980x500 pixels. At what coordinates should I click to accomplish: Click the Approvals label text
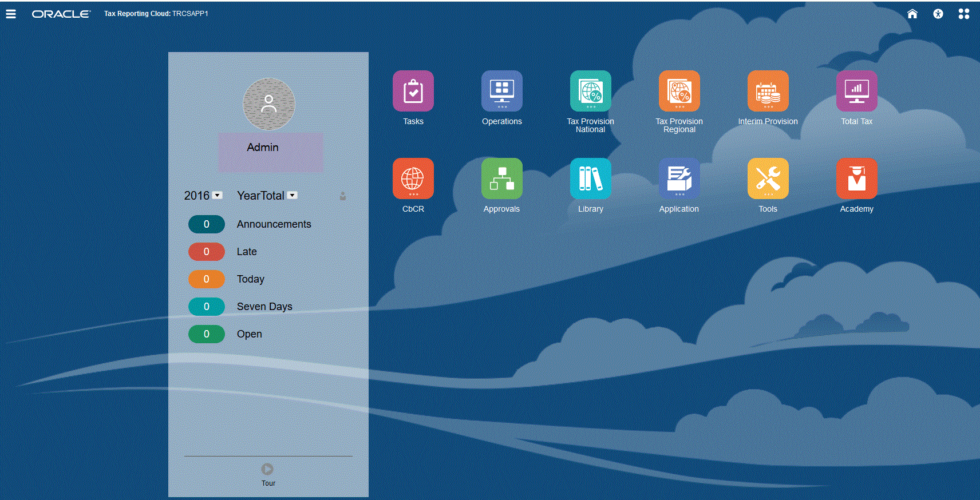pyautogui.click(x=502, y=209)
